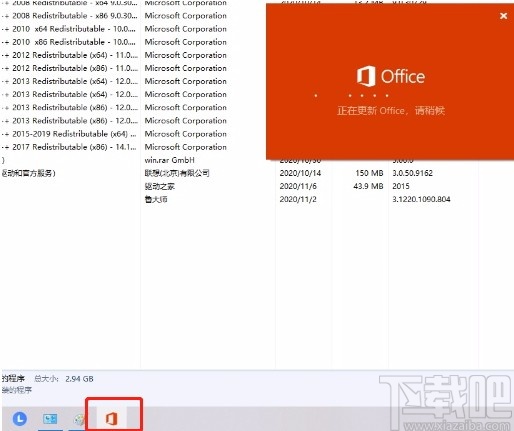Click the '43.9 MB' size cell
514x431 pixels.
(x=368, y=186)
